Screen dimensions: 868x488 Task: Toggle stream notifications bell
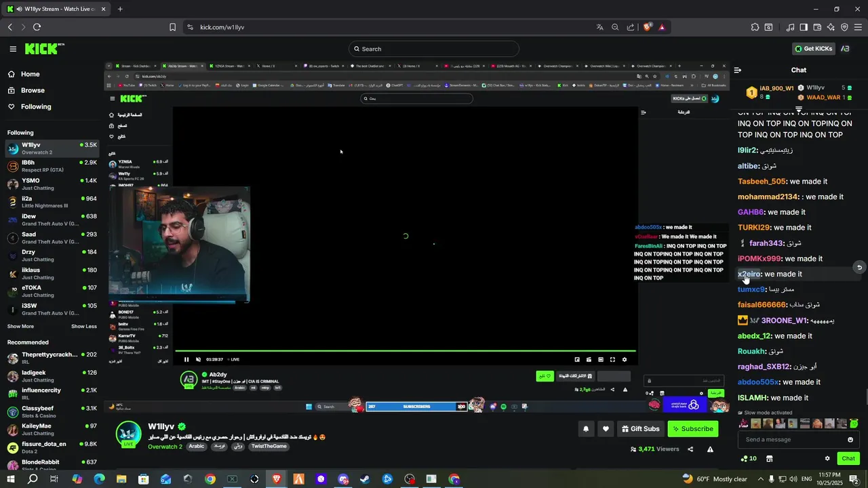click(586, 428)
